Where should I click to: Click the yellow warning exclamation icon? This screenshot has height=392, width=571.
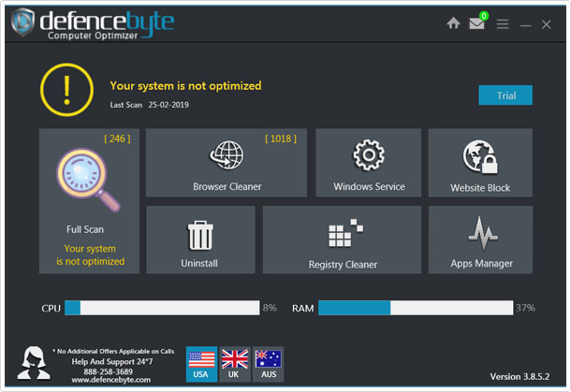pos(66,90)
